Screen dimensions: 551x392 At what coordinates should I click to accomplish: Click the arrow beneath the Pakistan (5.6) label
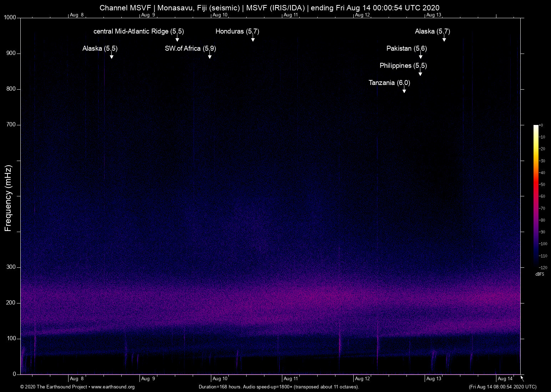pyautogui.click(x=420, y=56)
